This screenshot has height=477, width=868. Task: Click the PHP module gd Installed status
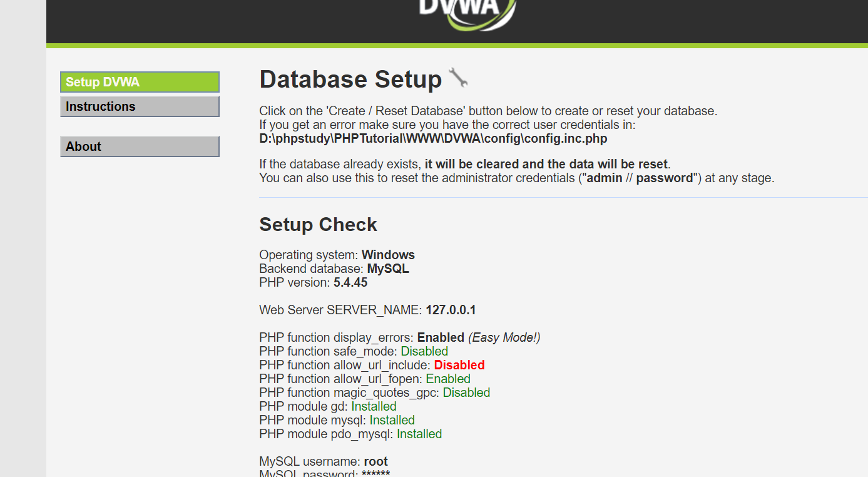(x=374, y=406)
